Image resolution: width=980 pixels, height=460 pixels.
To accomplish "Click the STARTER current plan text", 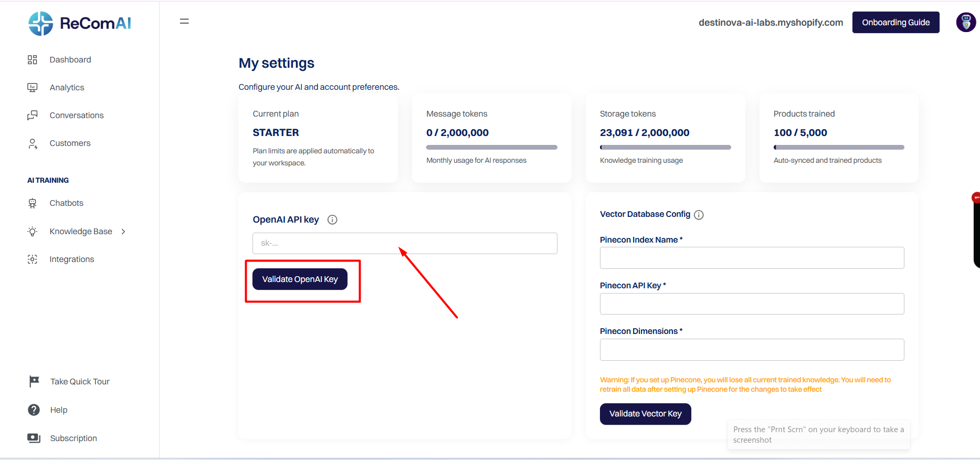I will (276, 133).
